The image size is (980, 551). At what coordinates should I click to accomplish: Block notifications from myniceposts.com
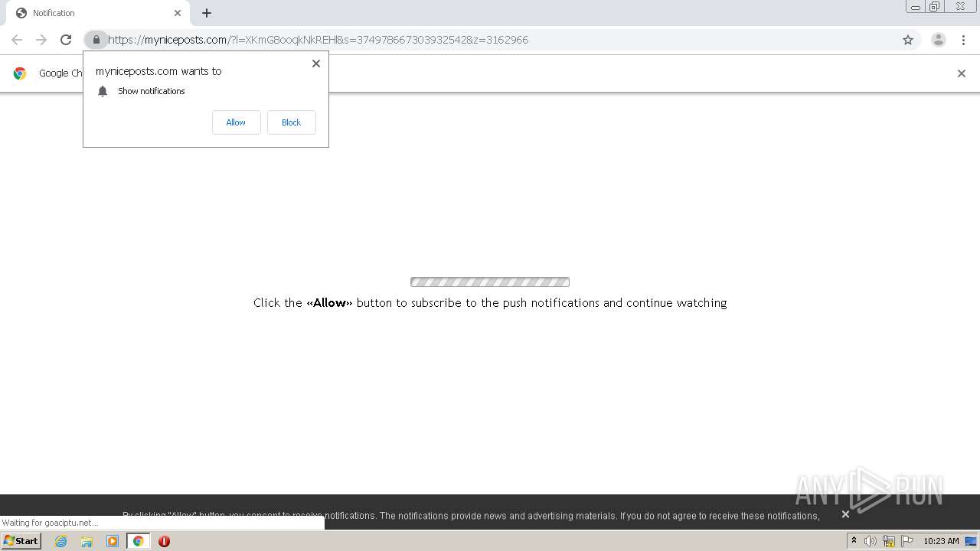coord(291,122)
